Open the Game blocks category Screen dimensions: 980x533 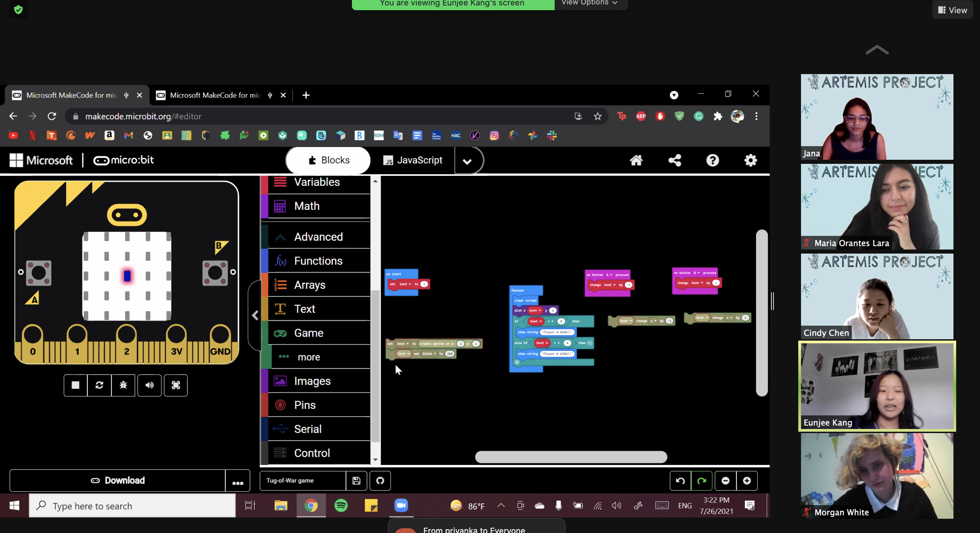point(309,333)
